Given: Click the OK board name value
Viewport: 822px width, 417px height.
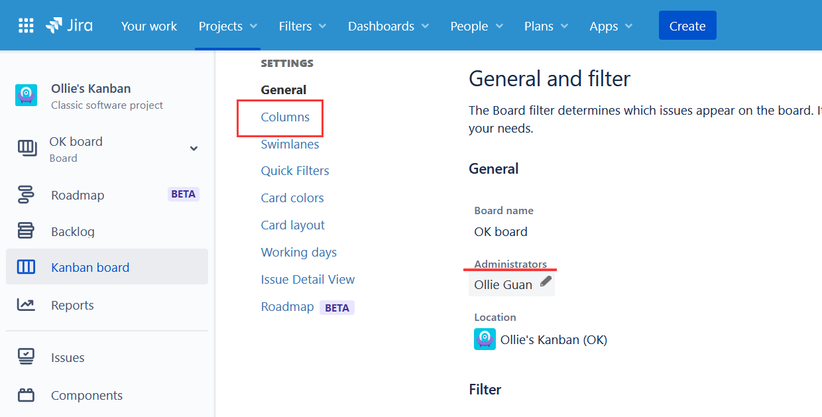Looking at the screenshot, I should click(x=501, y=232).
